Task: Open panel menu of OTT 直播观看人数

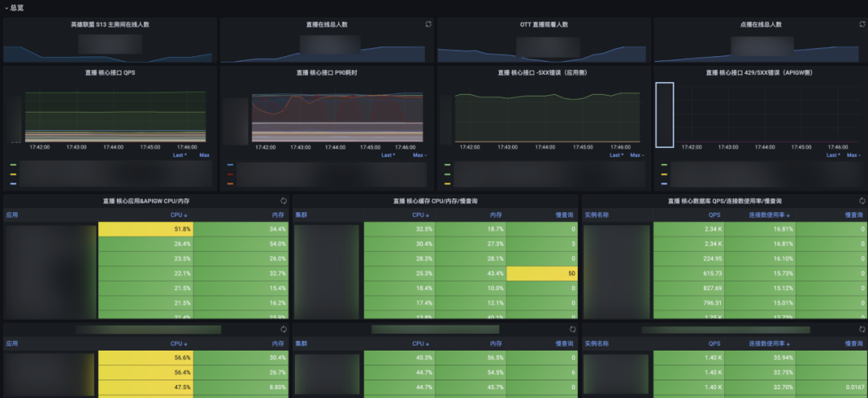Action: click(x=543, y=24)
